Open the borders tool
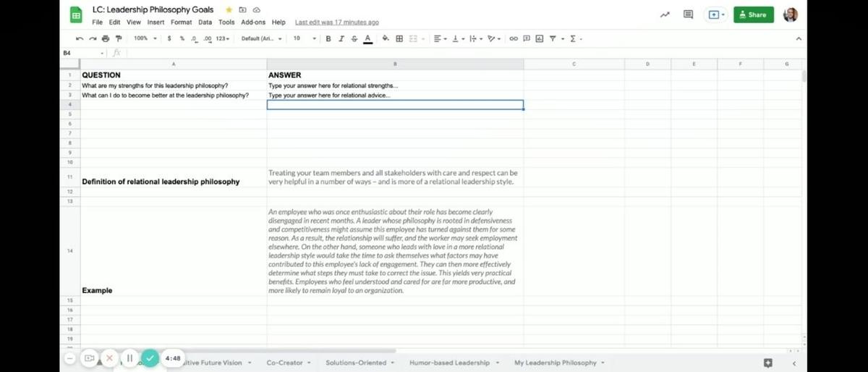Screen dimensions: 868x372 399,38
